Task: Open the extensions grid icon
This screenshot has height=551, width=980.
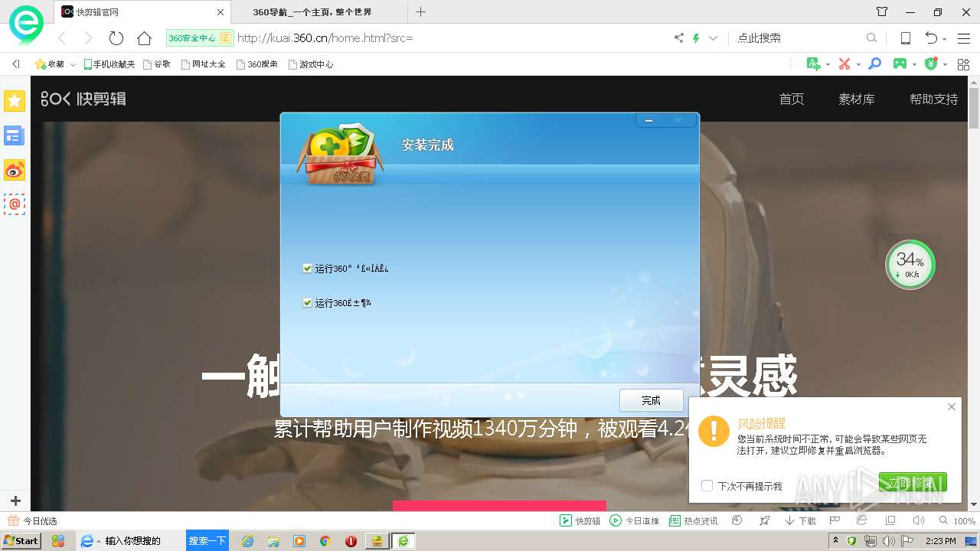Action: coord(962,64)
